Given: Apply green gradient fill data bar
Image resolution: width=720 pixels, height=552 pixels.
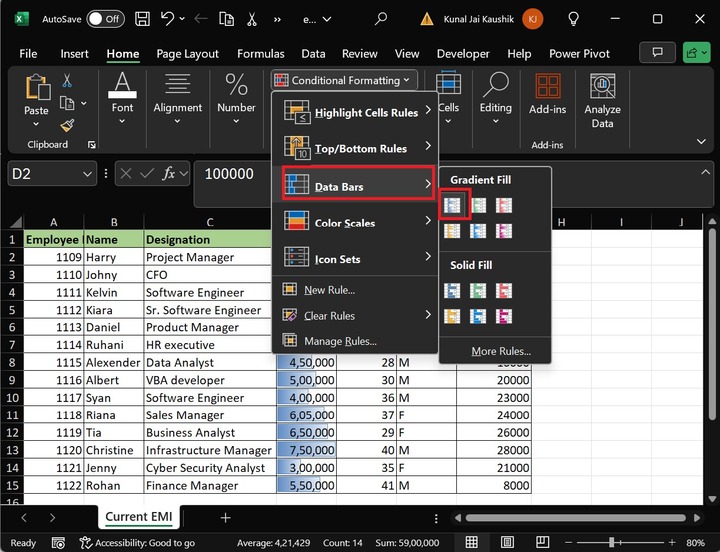Looking at the screenshot, I should tap(479, 205).
